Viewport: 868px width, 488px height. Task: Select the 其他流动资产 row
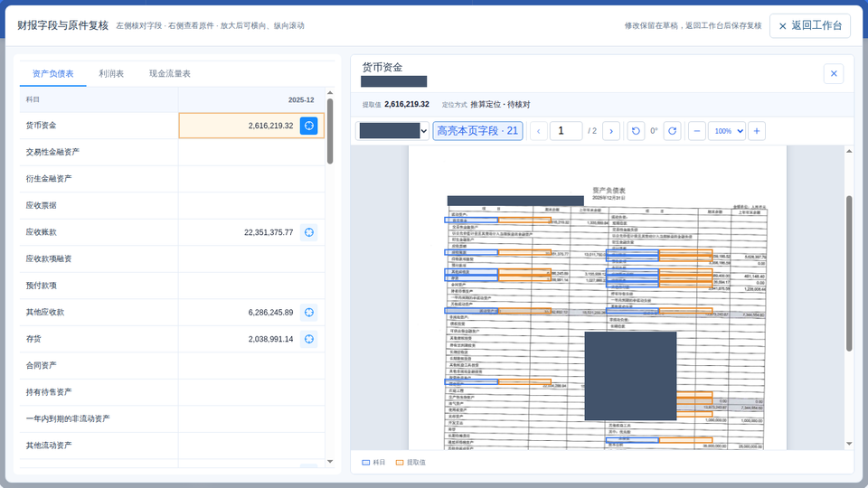click(172, 446)
